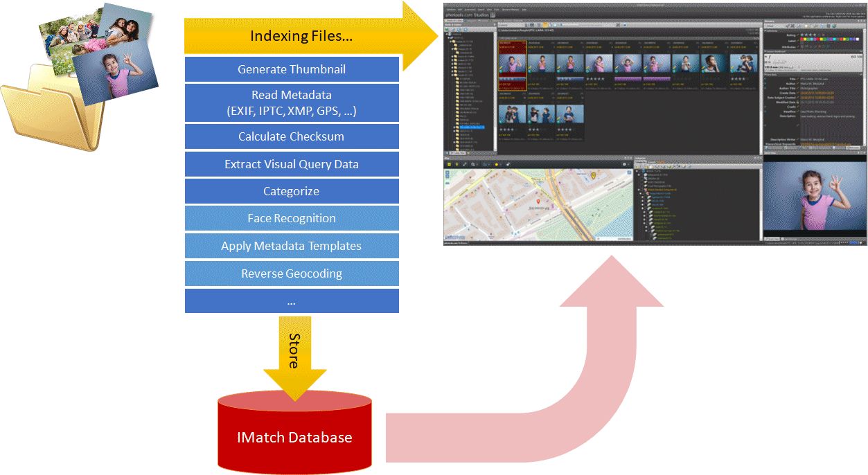Click the yellow highlighted icon in file window toolbar
The height and width of the screenshot is (475, 868).
click(x=545, y=25)
